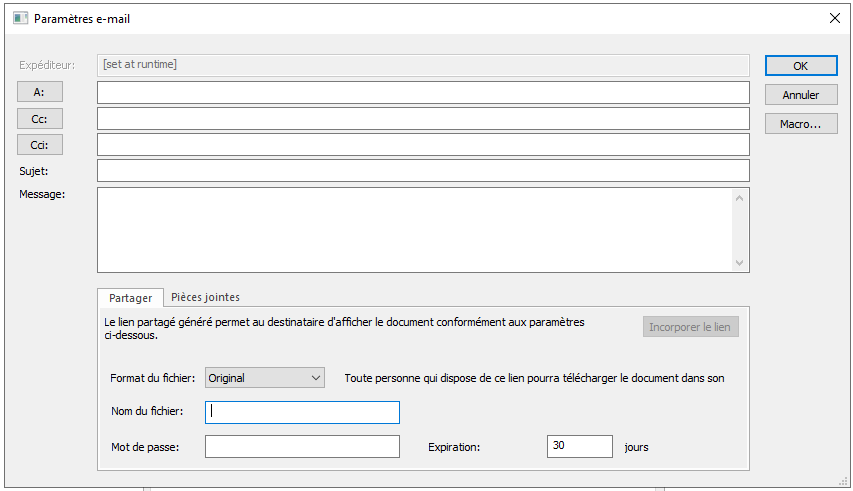Click in the A: address field

pos(423,92)
